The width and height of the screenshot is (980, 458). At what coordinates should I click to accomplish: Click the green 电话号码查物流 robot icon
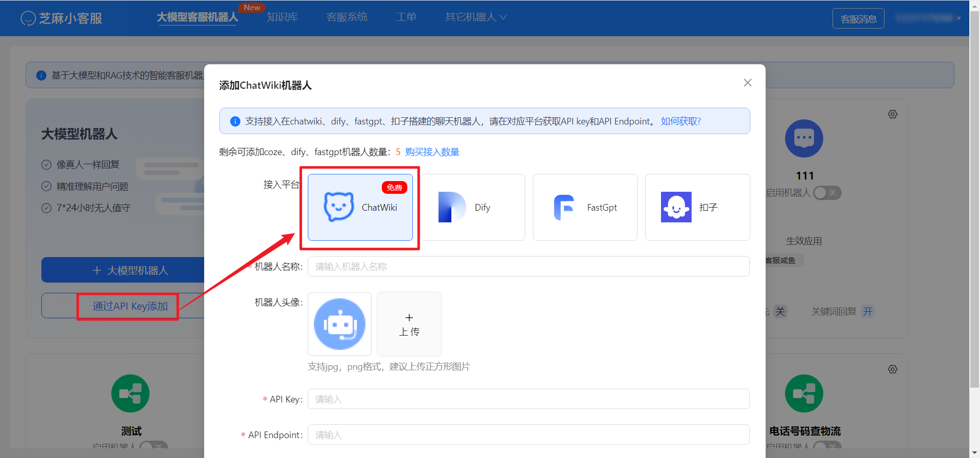(x=804, y=393)
